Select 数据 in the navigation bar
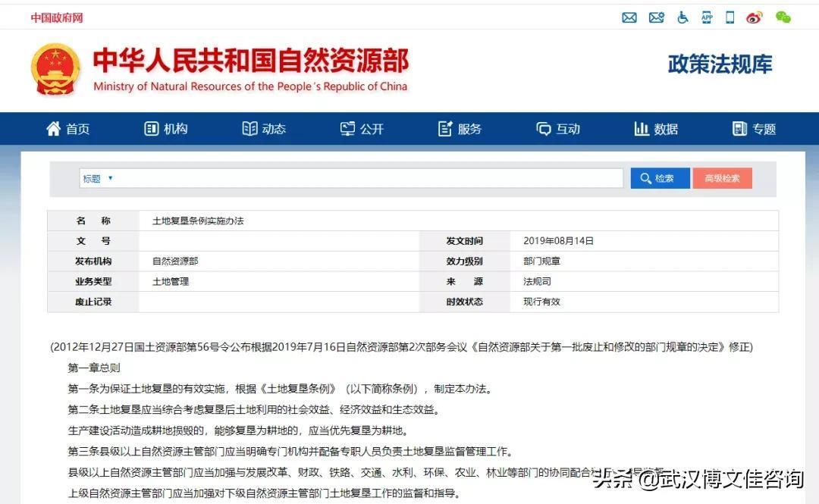Screen dimensions: 819x504 [656, 129]
